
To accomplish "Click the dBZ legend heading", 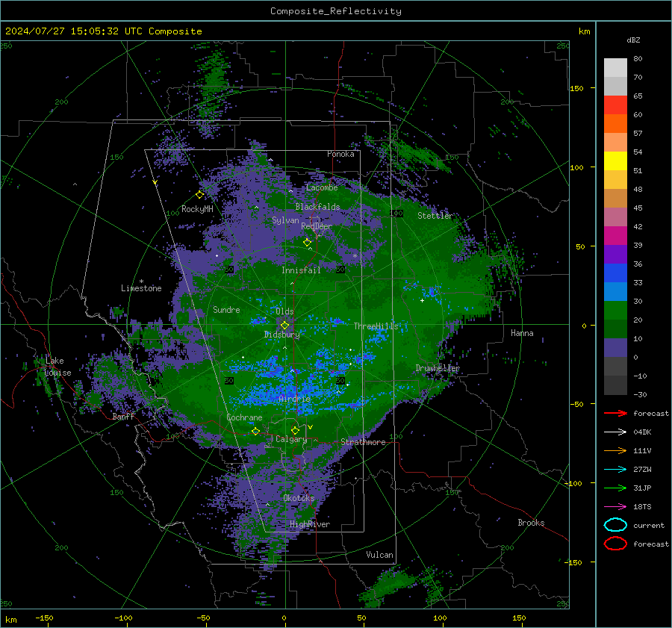I will point(633,40).
